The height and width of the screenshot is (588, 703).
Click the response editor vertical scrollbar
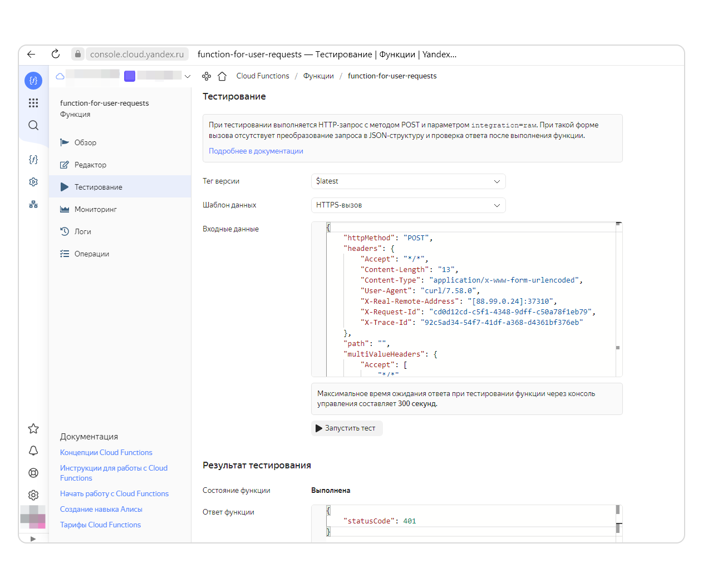point(618,523)
